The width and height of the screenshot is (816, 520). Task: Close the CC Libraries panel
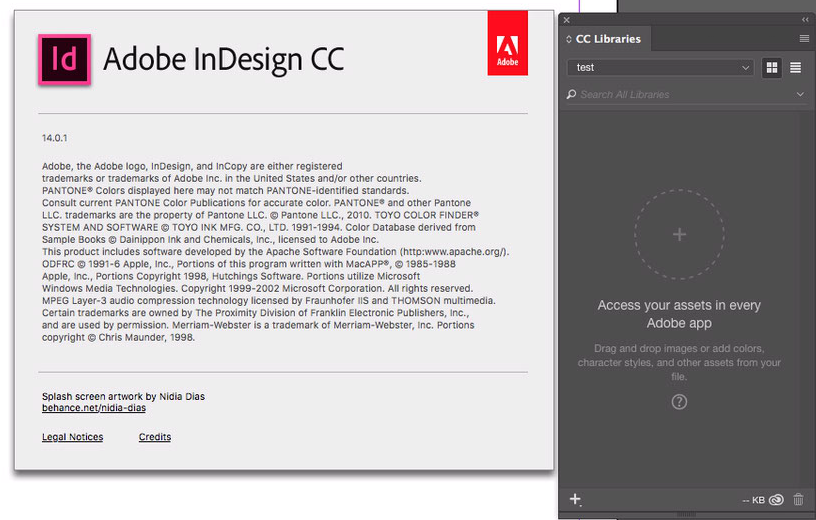[x=567, y=20]
